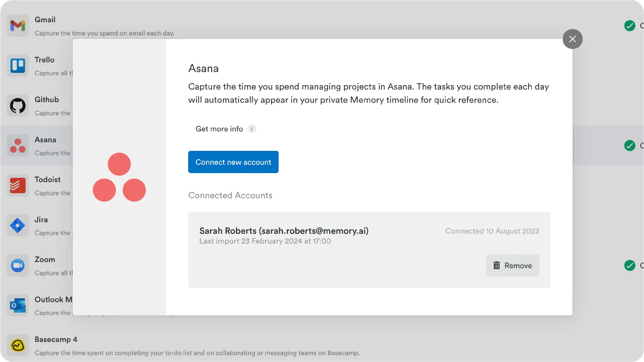Click the green connected checkmark for Asana

coord(629,146)
